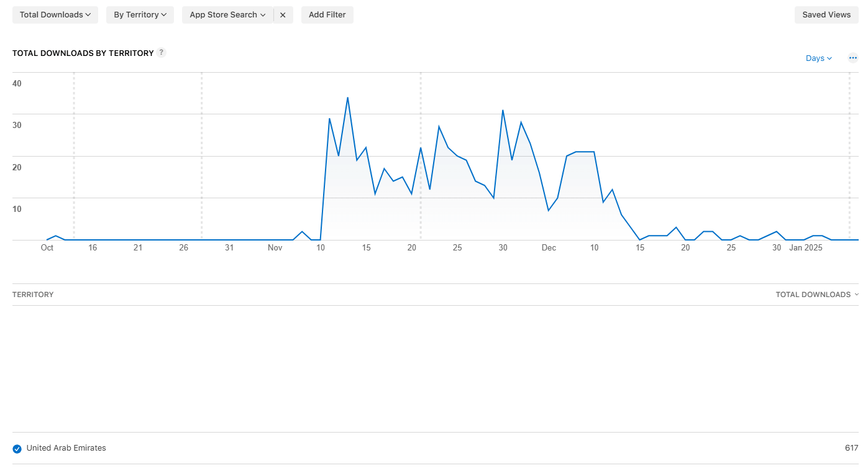
Task: Change the Days granularity dropdown
Action: [818, 58]
